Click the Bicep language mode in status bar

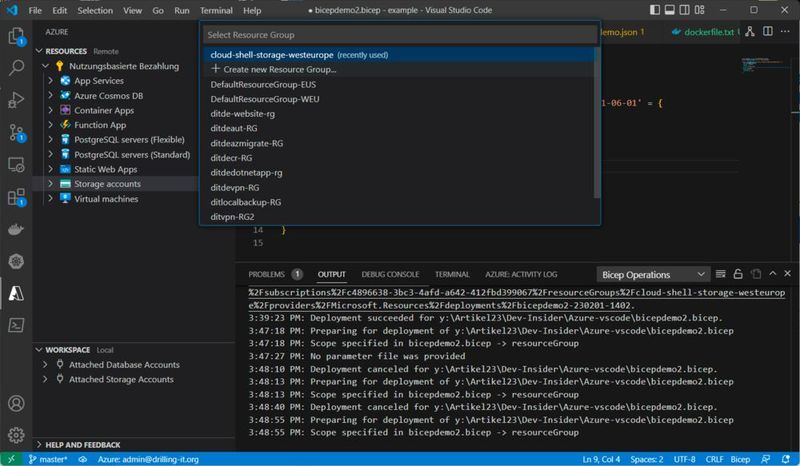click(740, 459)
